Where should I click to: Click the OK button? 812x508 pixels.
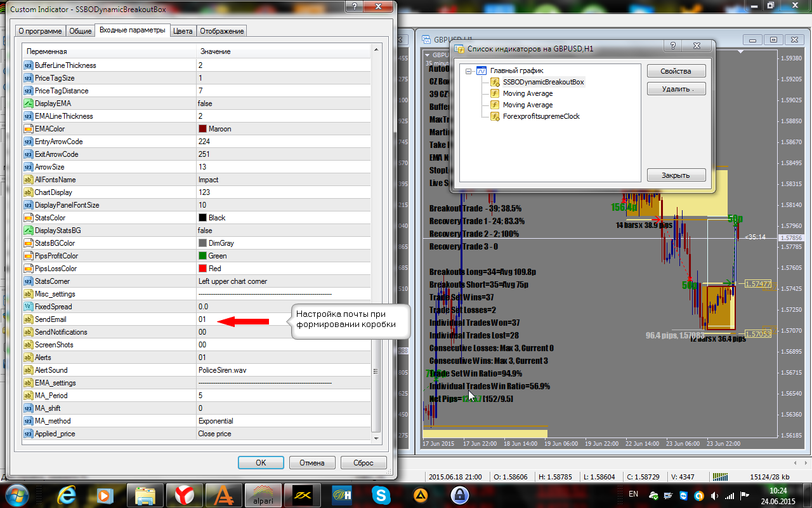coord(261,463)
